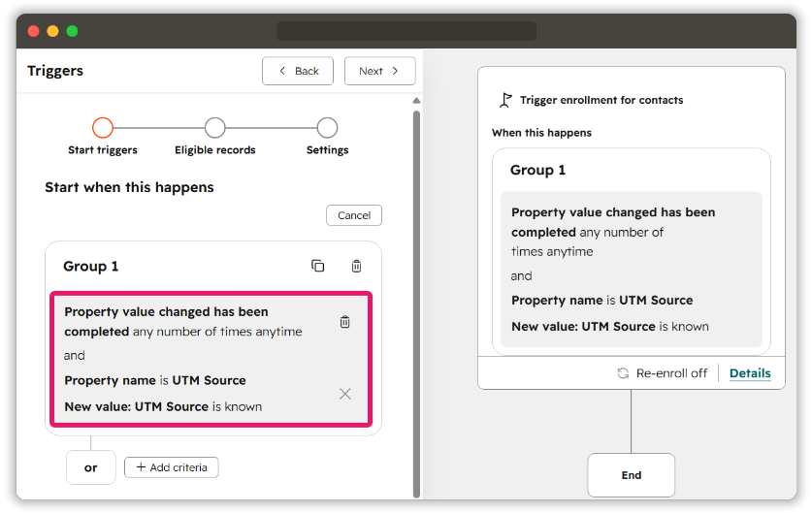Image resolution: width=812 pixels, height=513 pixels.
Task: Select the End node in workflow
Action: tap(631, 475)
